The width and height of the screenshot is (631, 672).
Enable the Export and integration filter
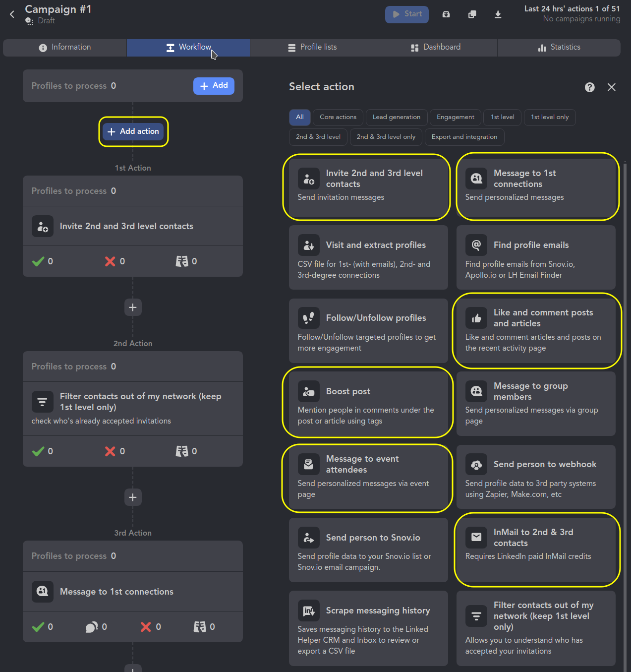coord(464,137)
